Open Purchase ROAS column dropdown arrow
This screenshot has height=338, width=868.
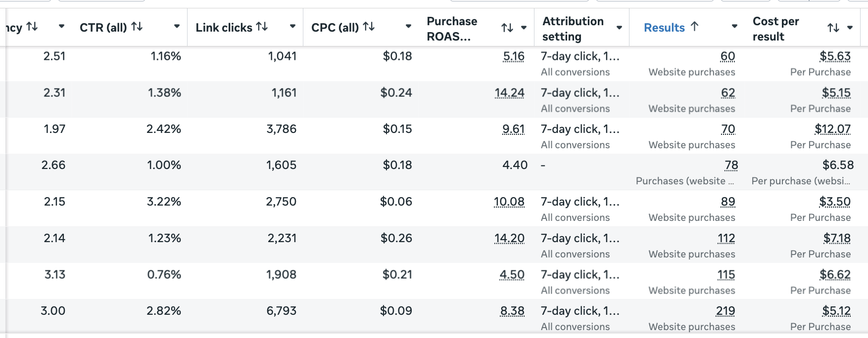point(524,28)
